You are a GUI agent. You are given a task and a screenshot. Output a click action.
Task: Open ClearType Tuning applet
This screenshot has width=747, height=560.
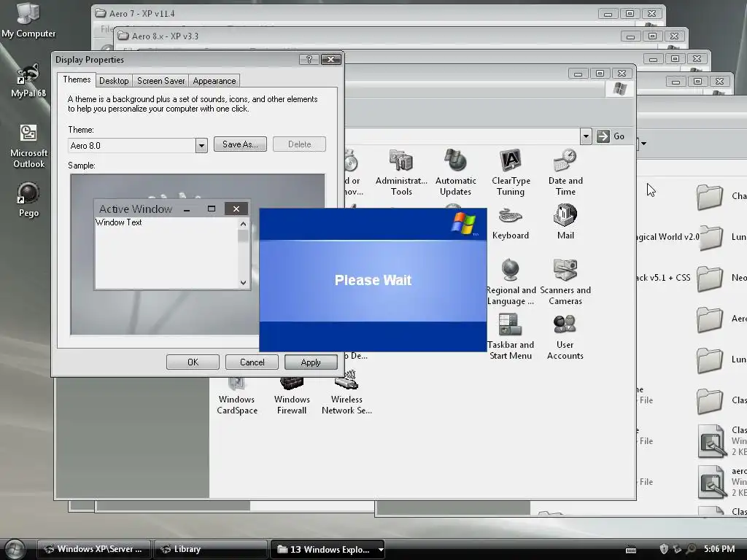coord(510,172)
